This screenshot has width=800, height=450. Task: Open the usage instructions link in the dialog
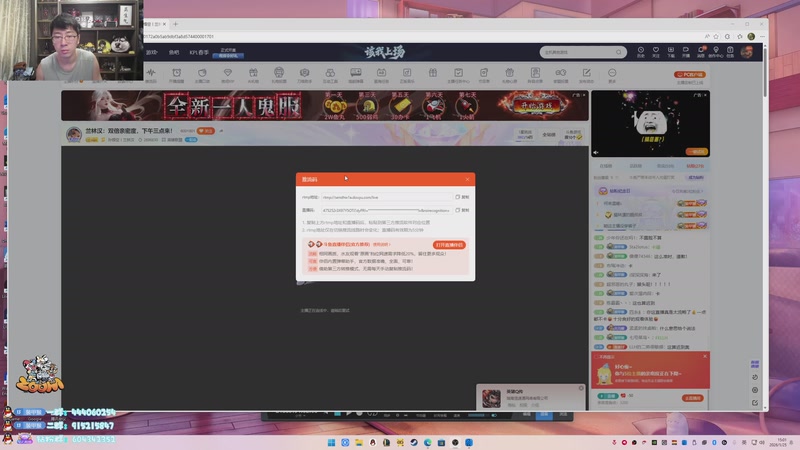(x=381, y=244)
